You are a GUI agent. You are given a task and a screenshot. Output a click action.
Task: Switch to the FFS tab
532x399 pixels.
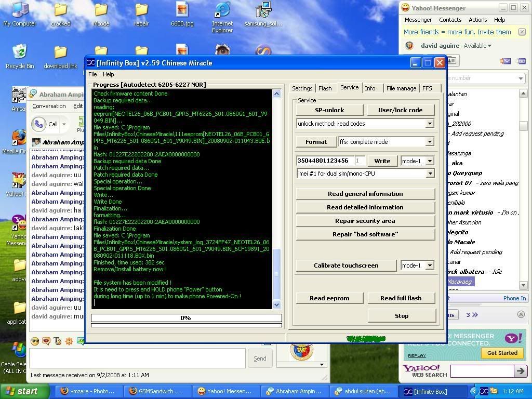[428, 88]
